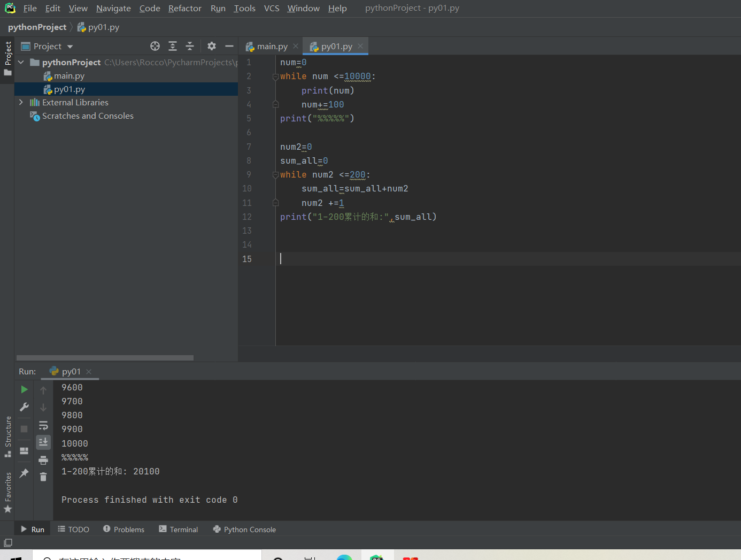Image resolution: width=741 pixels, height=560 pixels.
Task: Open the Window menu
Action: click(x=303, y=8)
